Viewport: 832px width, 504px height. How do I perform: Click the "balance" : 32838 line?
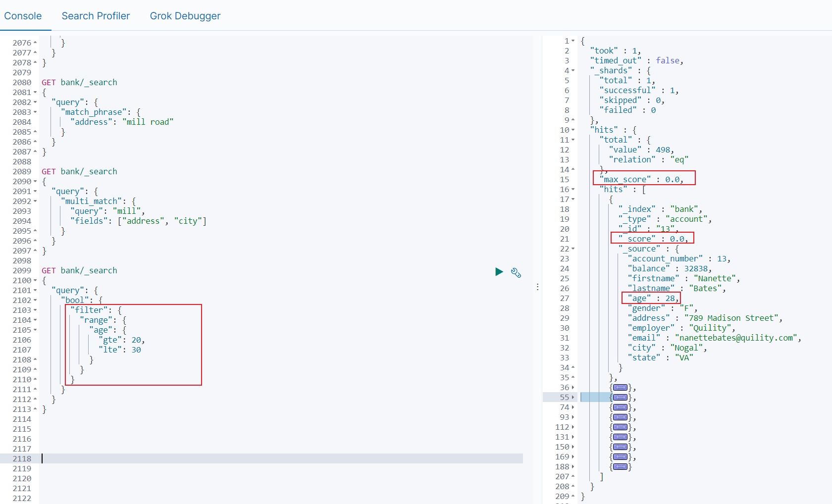[670, 268]
